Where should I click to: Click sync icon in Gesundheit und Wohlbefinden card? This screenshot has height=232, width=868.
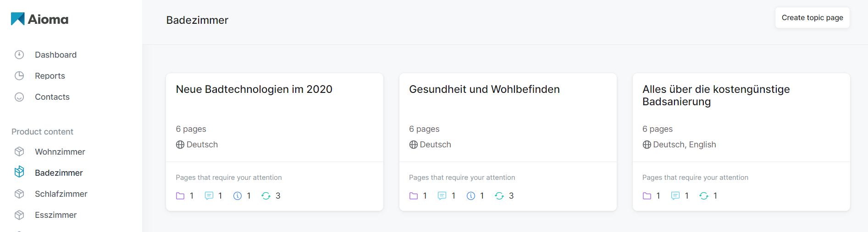coord(499,196)
